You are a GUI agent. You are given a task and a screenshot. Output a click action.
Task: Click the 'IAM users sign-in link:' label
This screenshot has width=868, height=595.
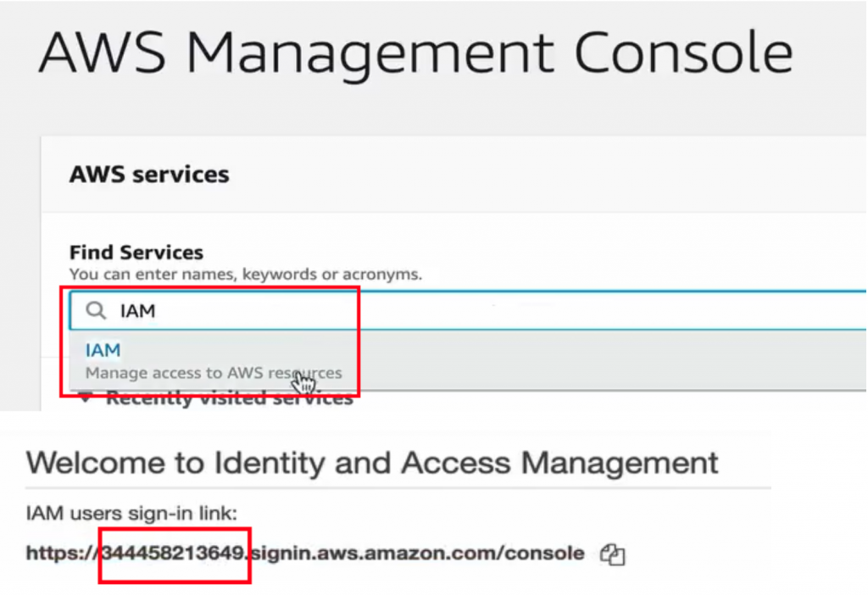[131, 514]
